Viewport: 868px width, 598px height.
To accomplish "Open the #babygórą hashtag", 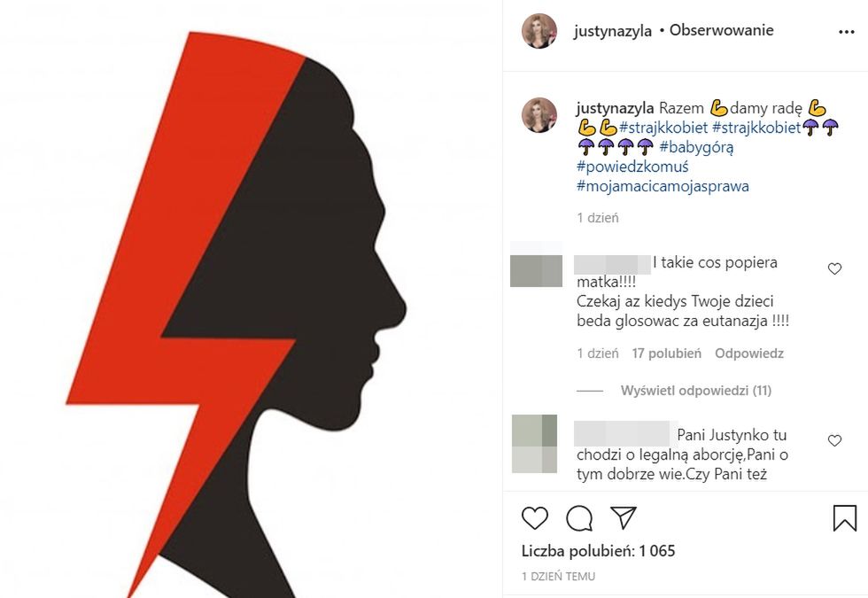I will (x=696, y=147).
